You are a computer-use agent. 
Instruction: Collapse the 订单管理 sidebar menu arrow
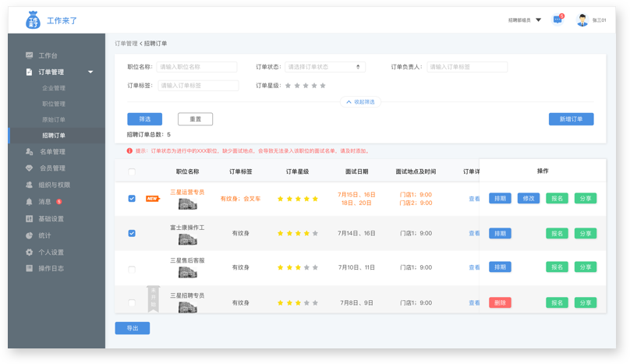pyautogui.click(x=90, y=72)
